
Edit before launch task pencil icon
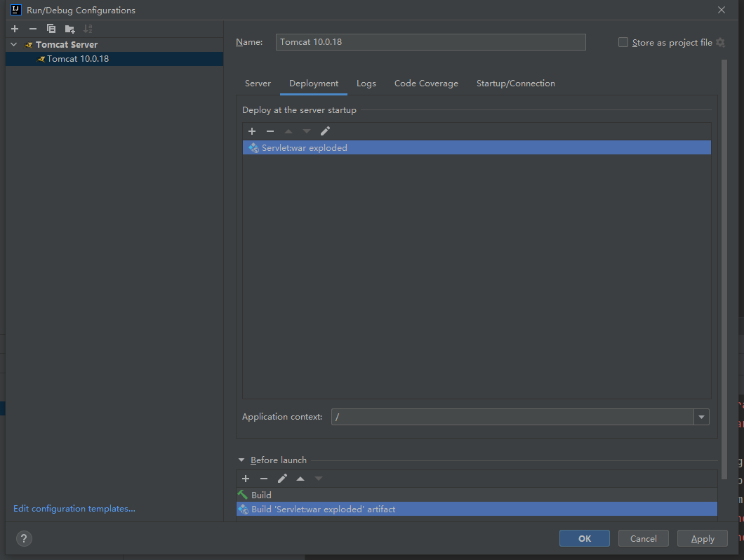tap(282, 479)
